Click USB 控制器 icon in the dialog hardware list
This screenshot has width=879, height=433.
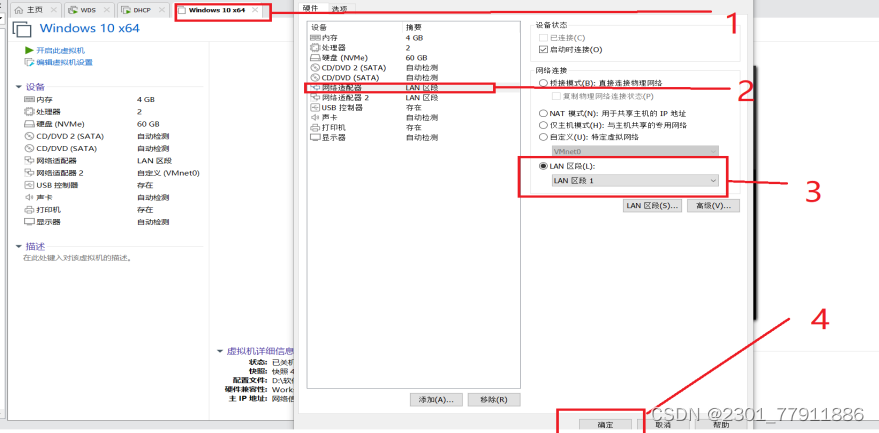[x=314, y=107]
